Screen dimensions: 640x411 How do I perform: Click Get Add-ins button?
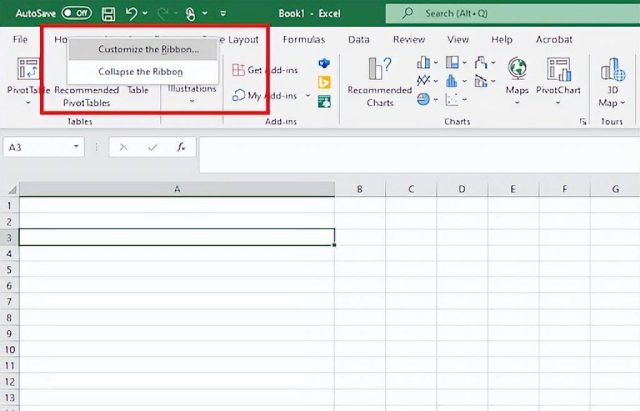[265, 70]
